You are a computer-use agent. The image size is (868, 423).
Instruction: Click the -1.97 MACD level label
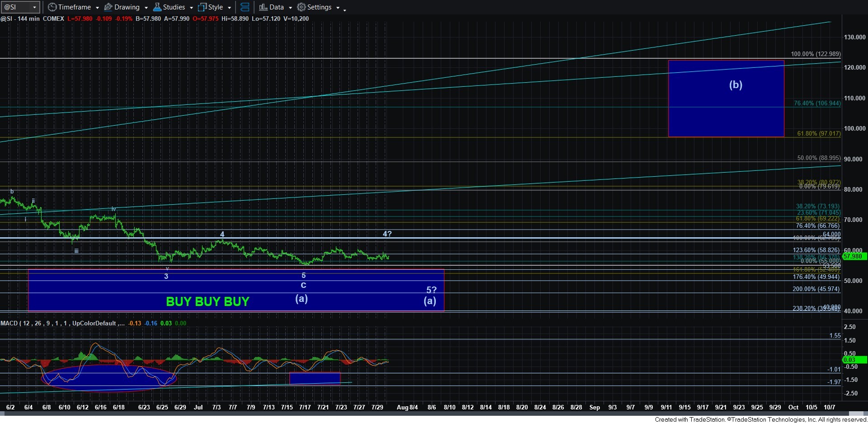pos(834,382)
